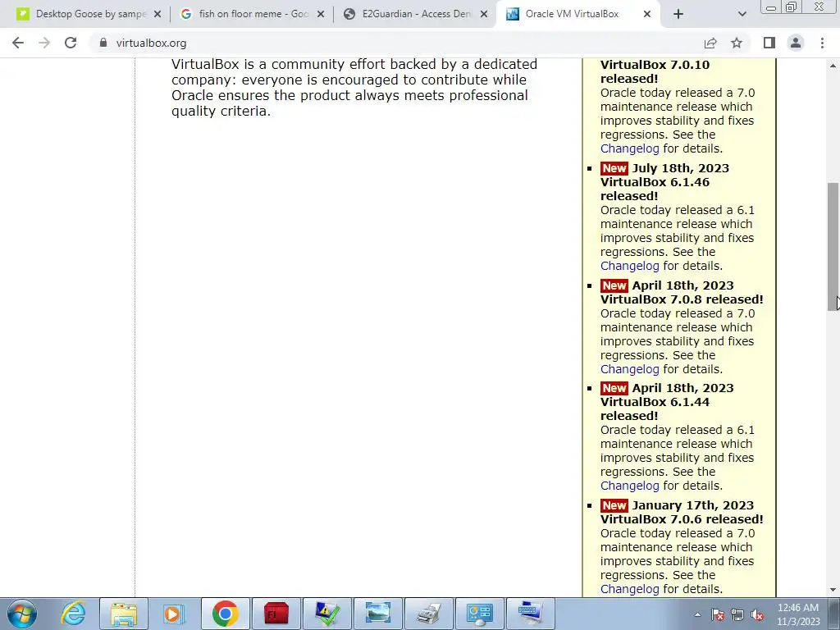Close the E2Guardian tab
Viewport: 840px width, 630px height.
[484, 15]
